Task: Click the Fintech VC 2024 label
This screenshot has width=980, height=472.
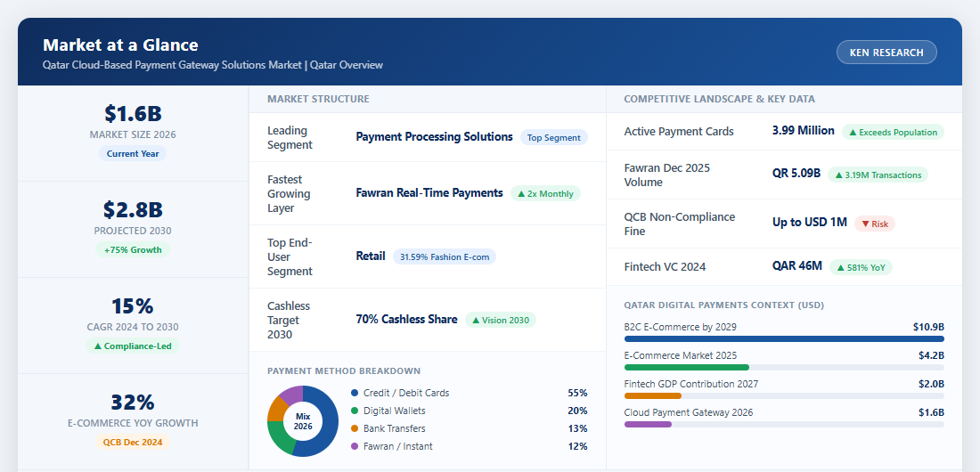Action: tap(665, 267)
